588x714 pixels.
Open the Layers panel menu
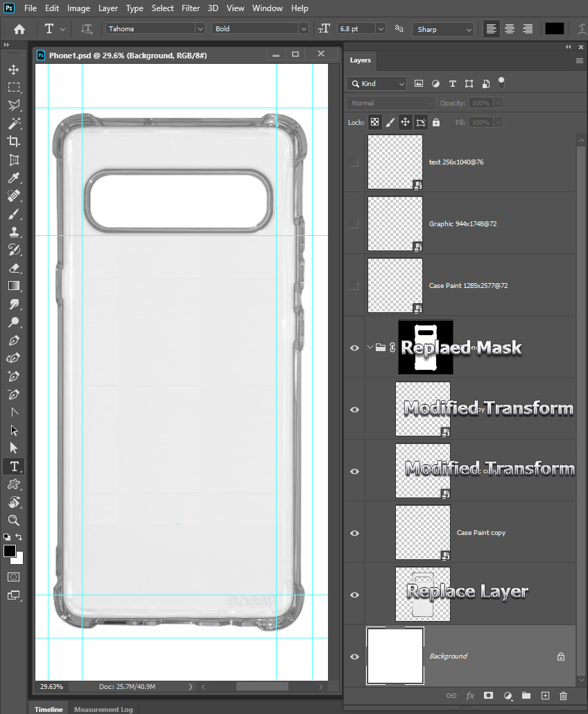579,60
